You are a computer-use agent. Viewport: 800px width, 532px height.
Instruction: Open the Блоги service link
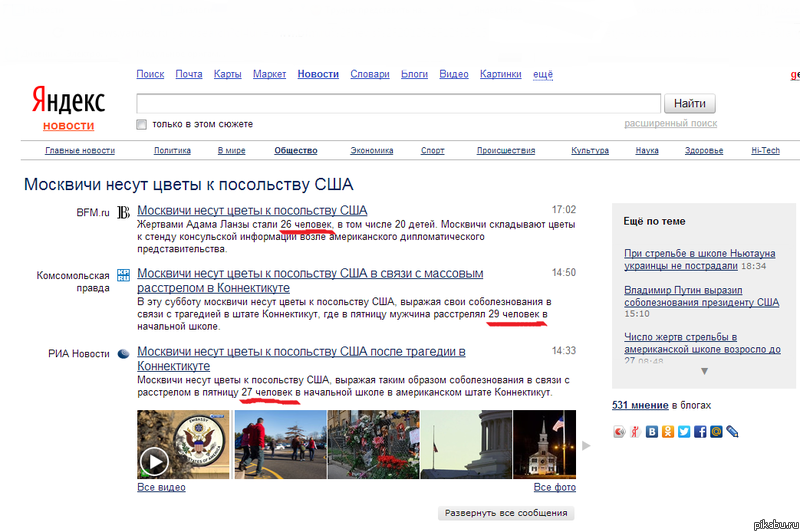point(414,74)
